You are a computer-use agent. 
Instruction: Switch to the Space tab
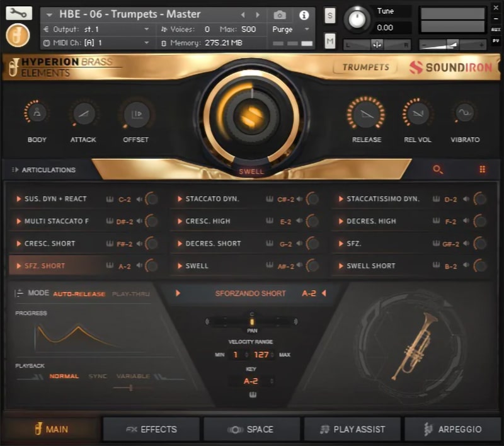pyautogui.click(x=251, y=429)
